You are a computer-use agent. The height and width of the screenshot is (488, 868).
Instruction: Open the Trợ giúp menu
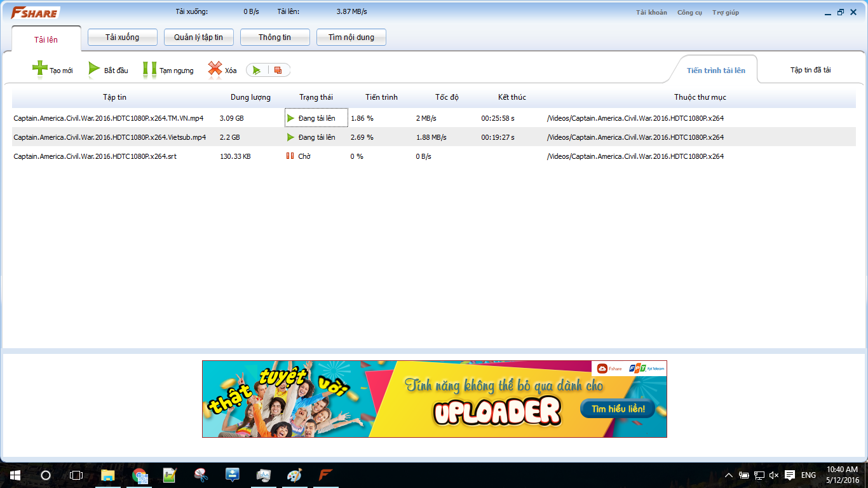725,12
